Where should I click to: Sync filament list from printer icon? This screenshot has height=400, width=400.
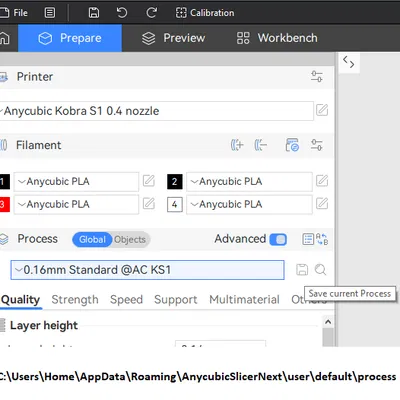tap(292, 145)
